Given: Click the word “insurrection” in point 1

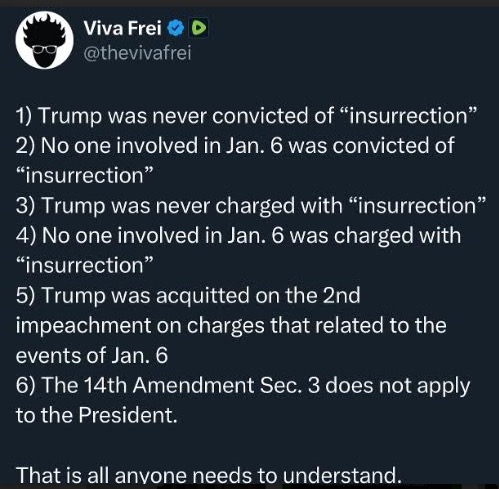Looking at the screenshot, I should [407, 116].
